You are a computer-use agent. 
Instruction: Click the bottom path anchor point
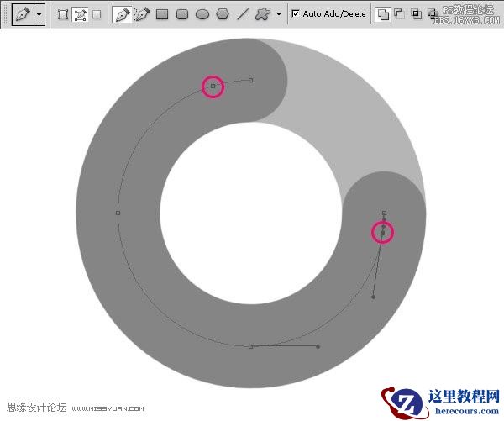250,346
